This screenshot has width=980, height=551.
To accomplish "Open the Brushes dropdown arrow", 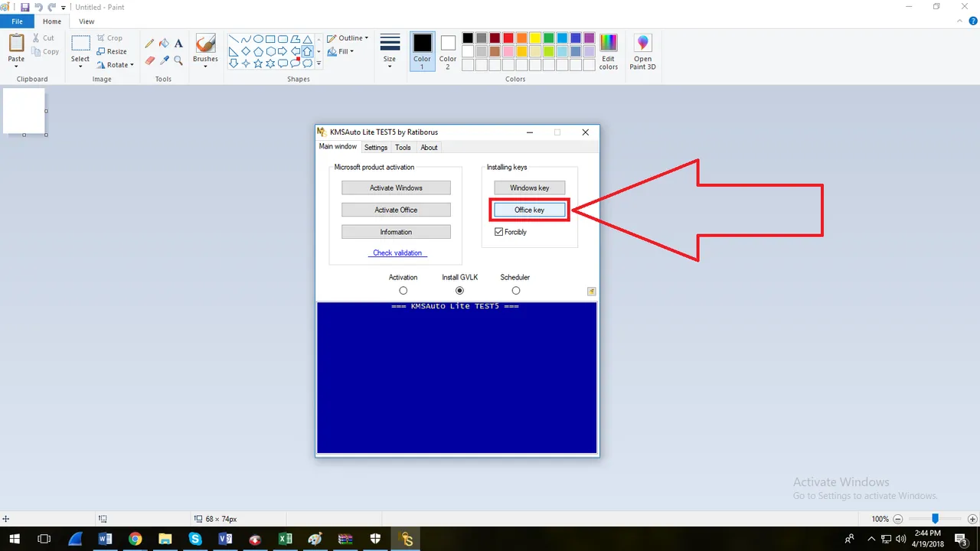I will 205,67.
